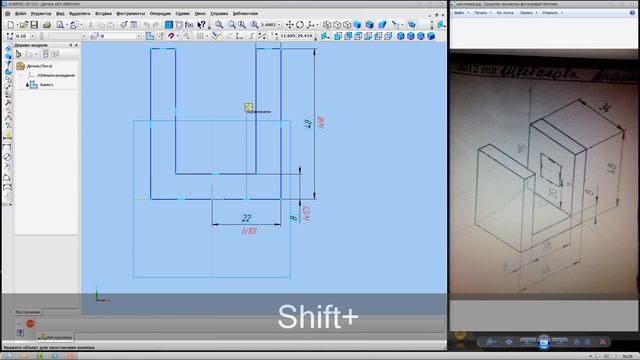
Task: Open the zoom scale 2.4883 dropdown
Action: tap(279, 25)
